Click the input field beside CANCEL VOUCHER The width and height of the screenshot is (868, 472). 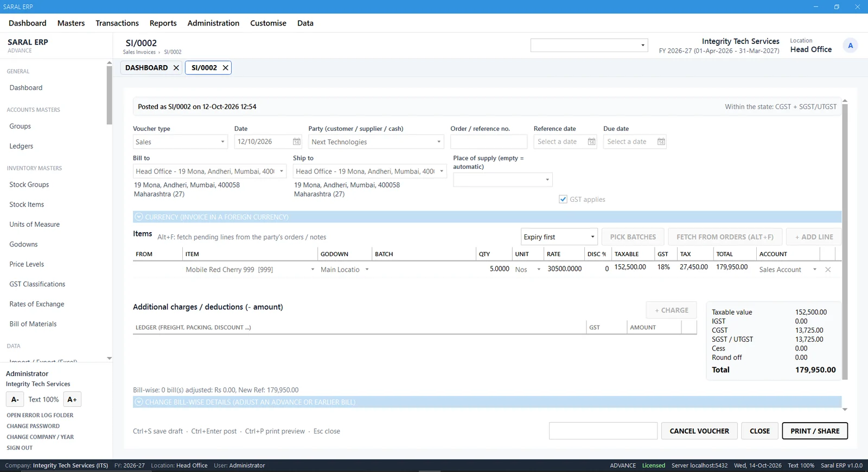click(x=603, y=431)
